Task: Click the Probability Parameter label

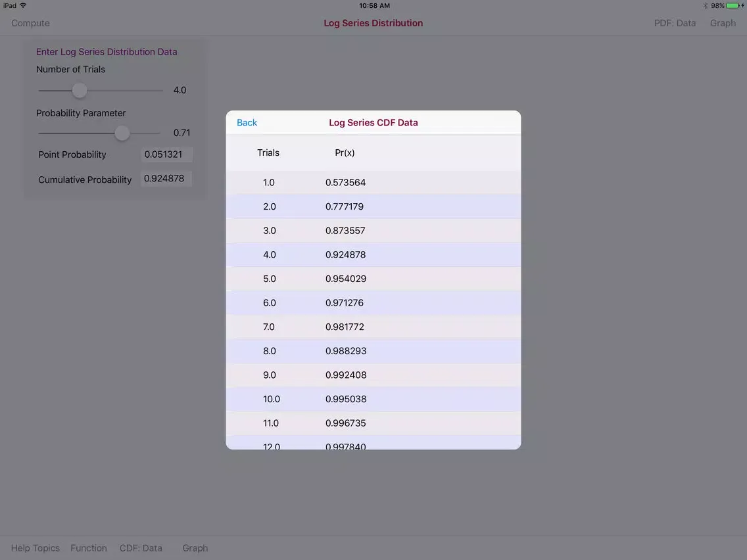Action: coord(81,113)
